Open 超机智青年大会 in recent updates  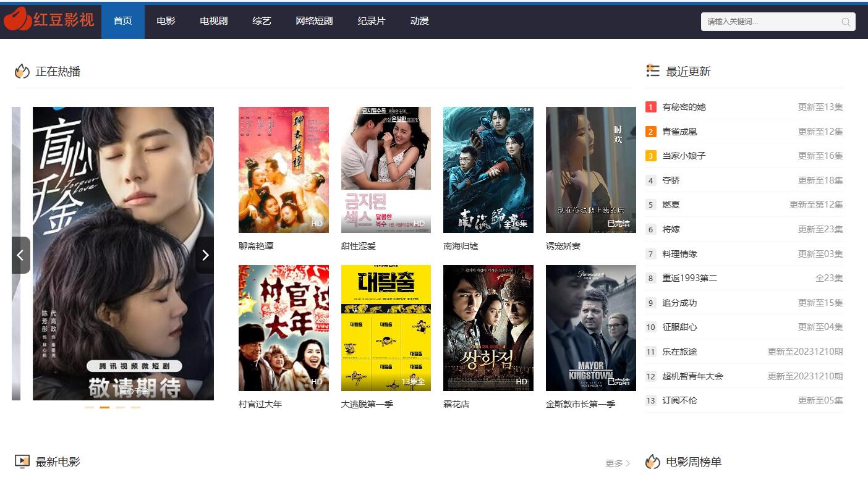click(x=692, y=376)
